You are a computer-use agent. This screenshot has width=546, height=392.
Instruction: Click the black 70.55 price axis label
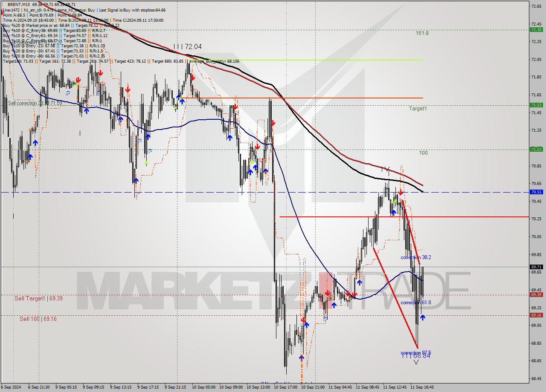pyautogui.click(x=536, y=192)
